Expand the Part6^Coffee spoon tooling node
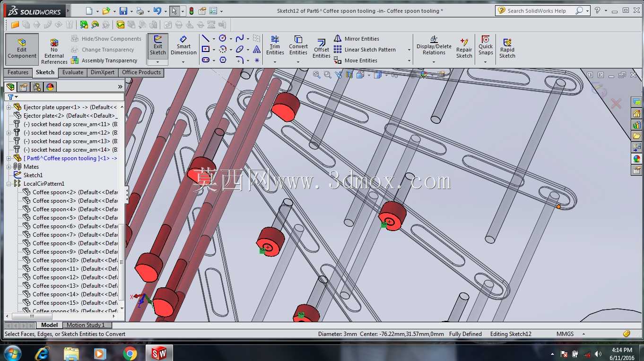Screen dimensions: 644x361 (x=9, y=158)
